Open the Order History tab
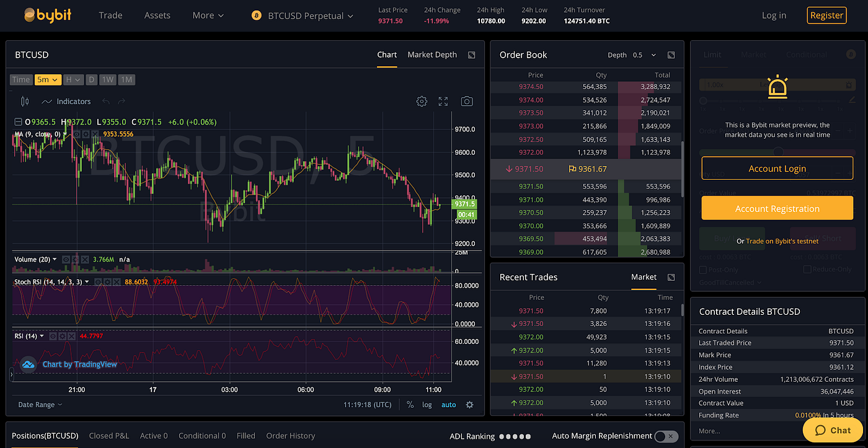 (290, 436)
